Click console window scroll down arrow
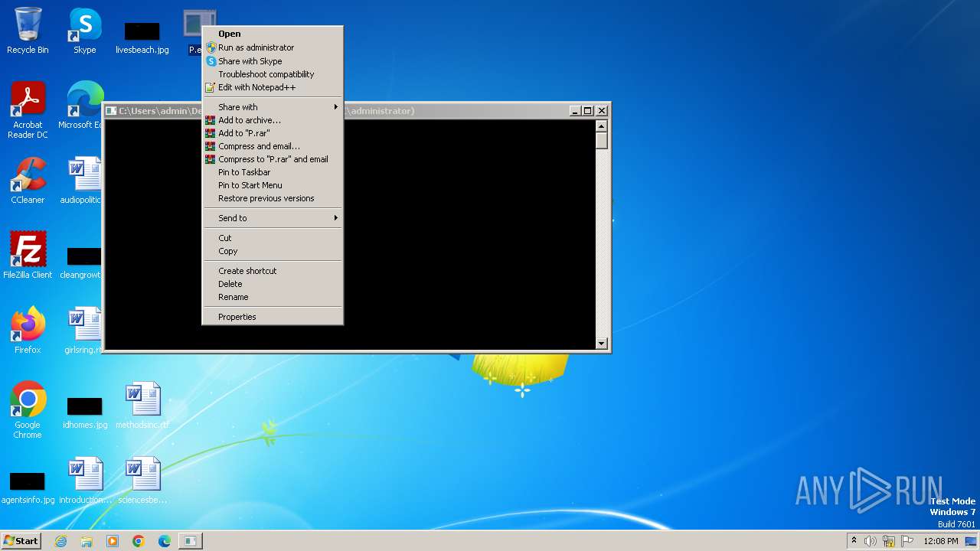This screenshot has width=980, height=551. 602,344
